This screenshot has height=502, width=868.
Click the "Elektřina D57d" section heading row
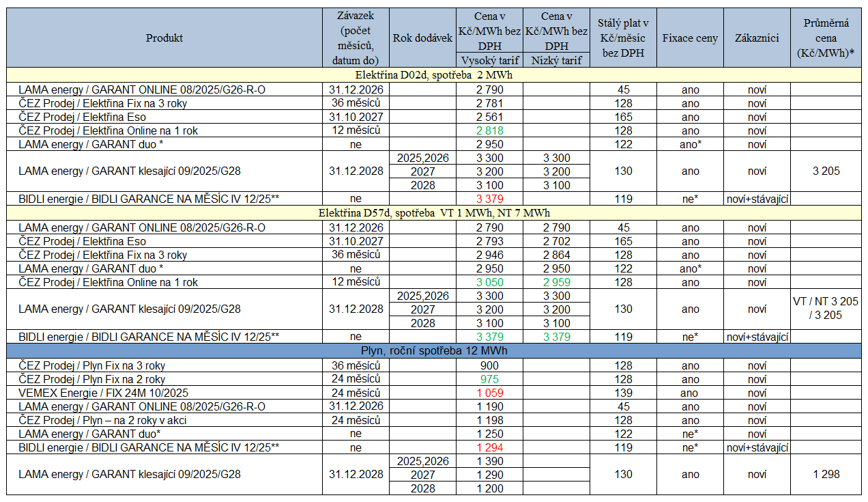point(434,213)
